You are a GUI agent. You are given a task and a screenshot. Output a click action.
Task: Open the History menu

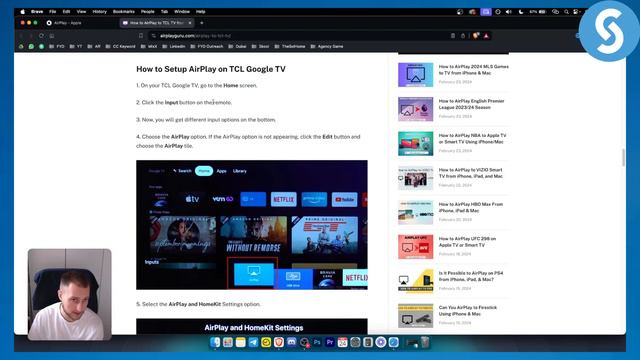[99, 12]
